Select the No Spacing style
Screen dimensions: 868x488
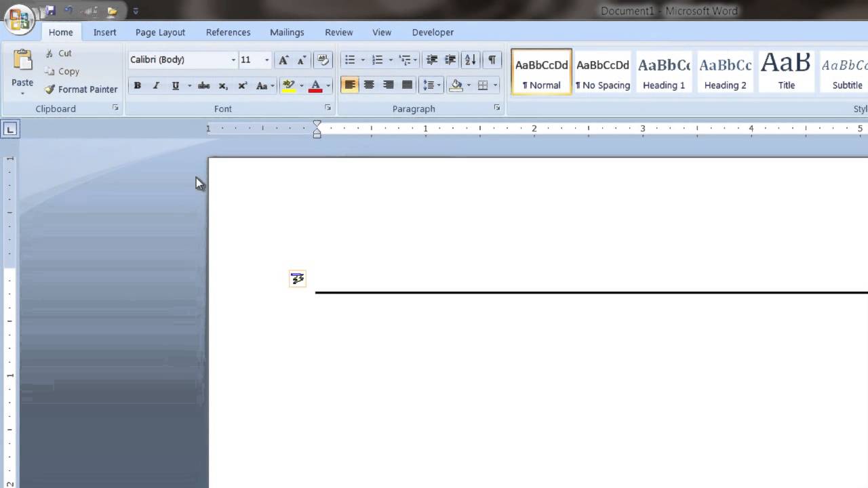click(x=602, y=71)
